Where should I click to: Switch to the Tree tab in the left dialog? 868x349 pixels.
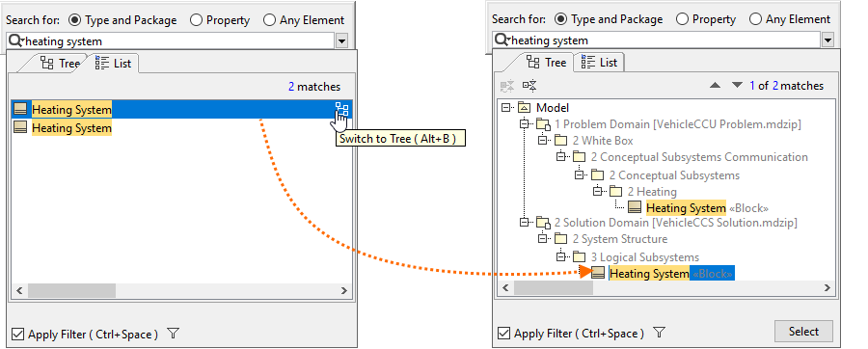click(60, 63)
